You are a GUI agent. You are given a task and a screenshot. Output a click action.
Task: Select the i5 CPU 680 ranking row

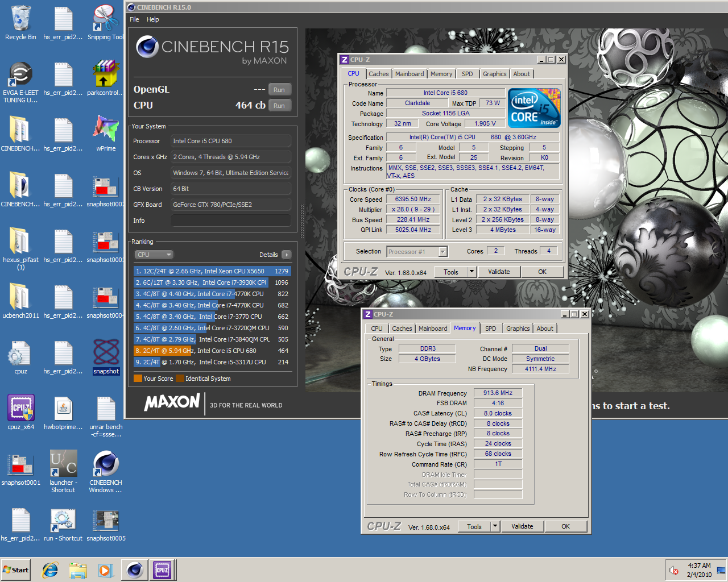(x=212, y=351)
